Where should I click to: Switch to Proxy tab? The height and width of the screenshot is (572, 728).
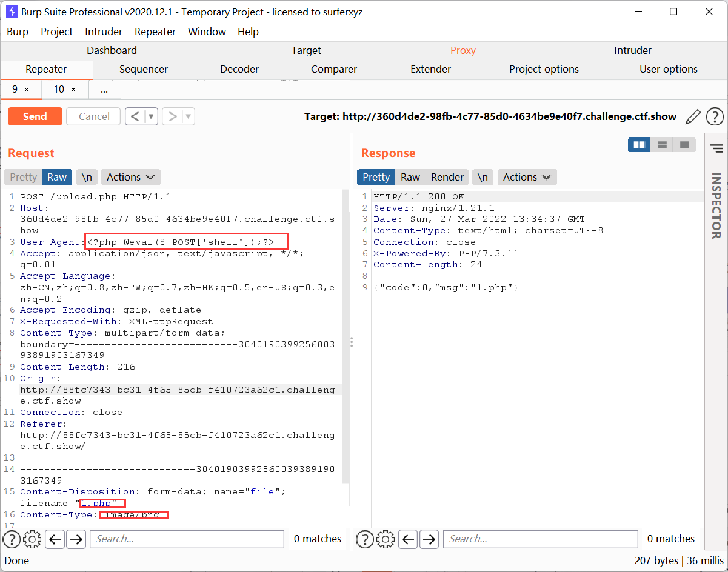point(463,50)
